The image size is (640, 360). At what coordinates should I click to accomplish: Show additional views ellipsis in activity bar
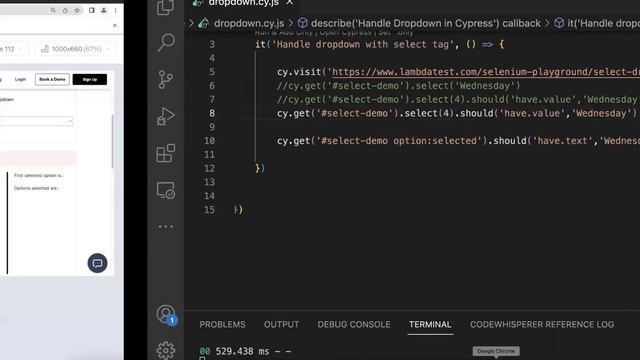(x=166, y=227)
